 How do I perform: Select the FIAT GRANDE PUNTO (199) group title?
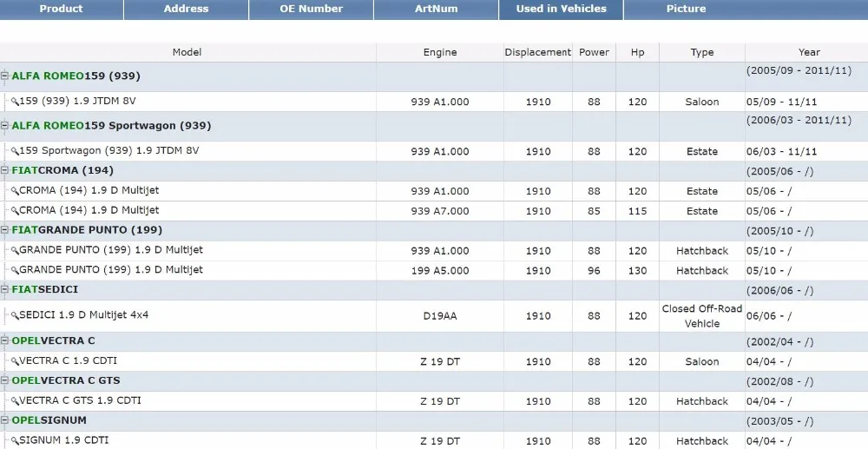tap(87, 230)
